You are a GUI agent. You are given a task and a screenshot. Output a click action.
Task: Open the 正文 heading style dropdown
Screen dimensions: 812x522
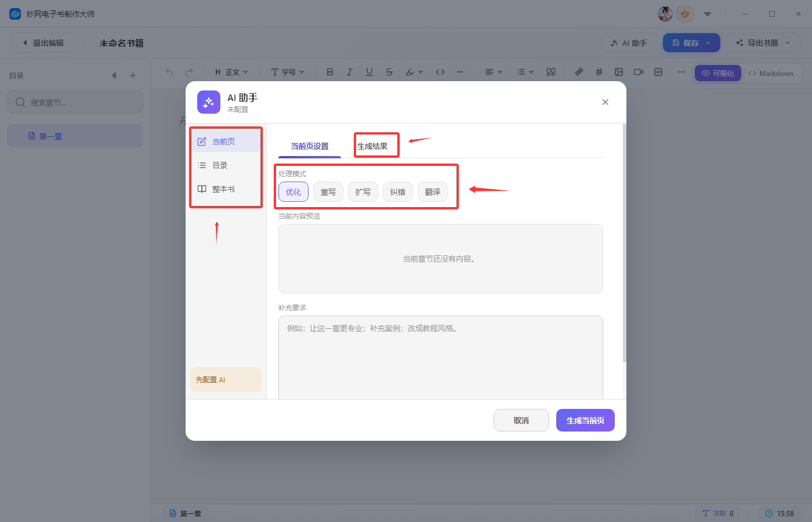(x=231, y=72)
